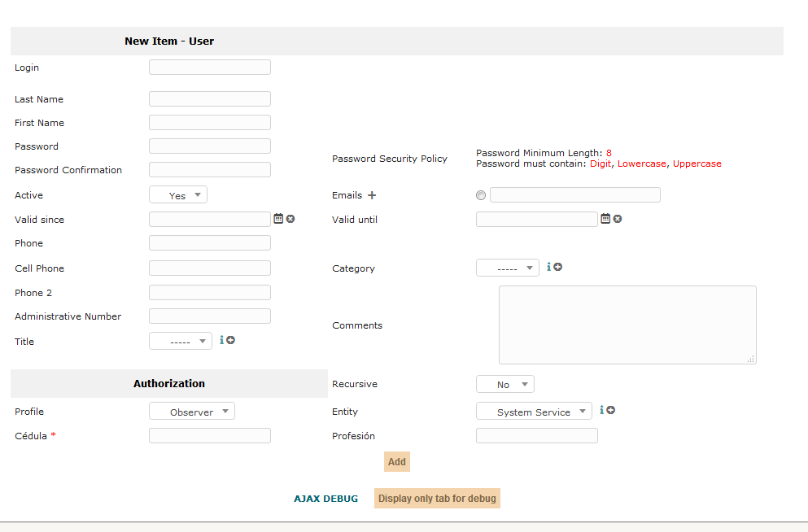The height and width of the screenshot is (532, 808).
Task: Focus the Phone input field
Action: (210, 243)
